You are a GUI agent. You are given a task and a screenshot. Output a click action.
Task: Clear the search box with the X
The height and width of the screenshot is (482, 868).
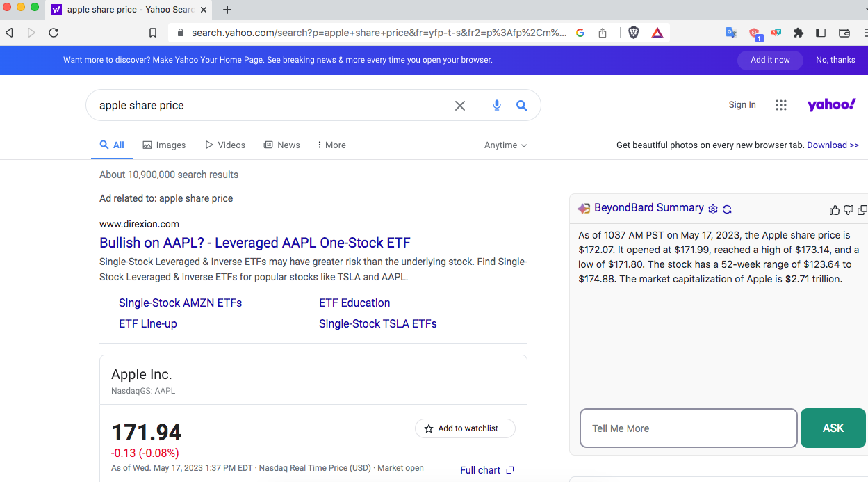tap(460, 106)
